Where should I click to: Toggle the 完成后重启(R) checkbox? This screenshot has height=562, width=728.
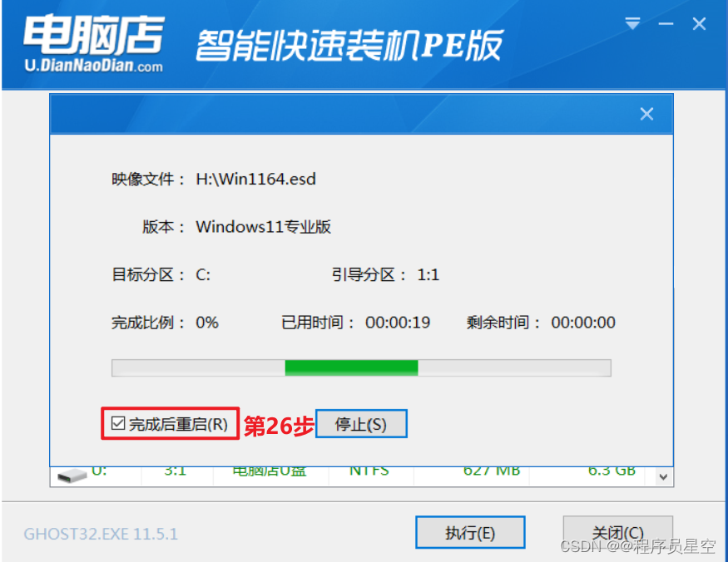coord(118,423)
